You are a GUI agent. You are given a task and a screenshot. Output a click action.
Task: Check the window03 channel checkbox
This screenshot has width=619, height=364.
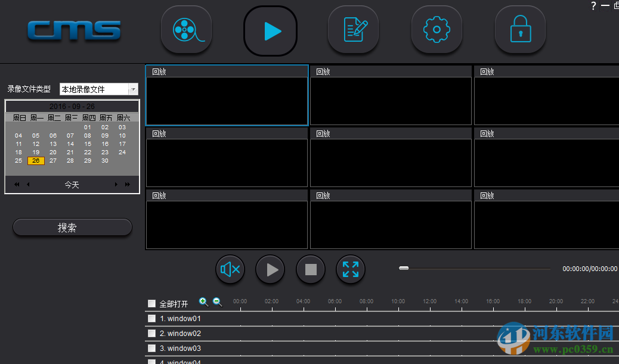point(151,348)
